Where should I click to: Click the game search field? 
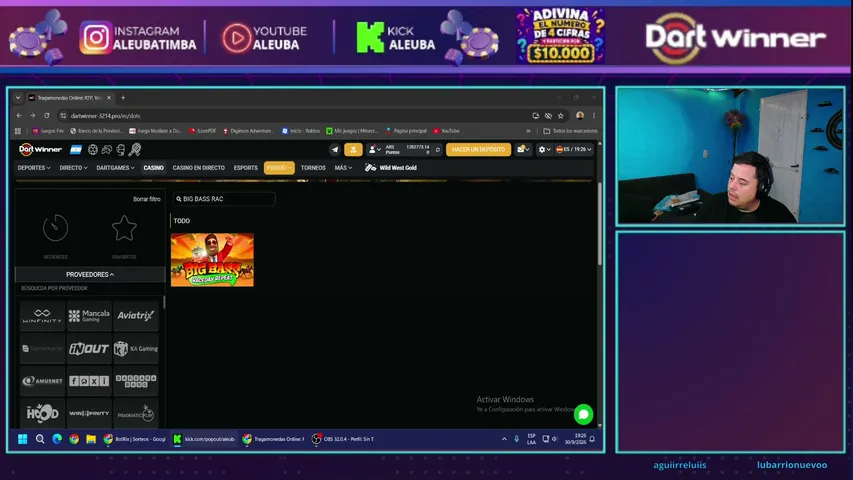click(224, 199)
